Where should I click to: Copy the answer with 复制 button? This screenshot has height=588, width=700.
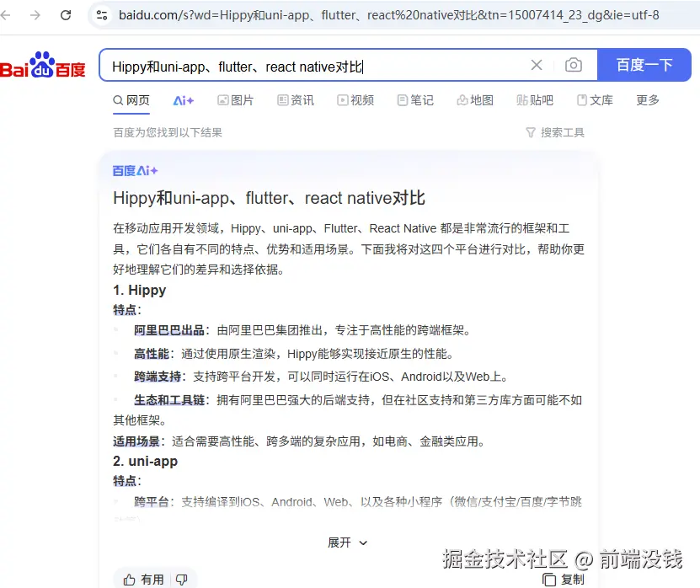[564, 580]
